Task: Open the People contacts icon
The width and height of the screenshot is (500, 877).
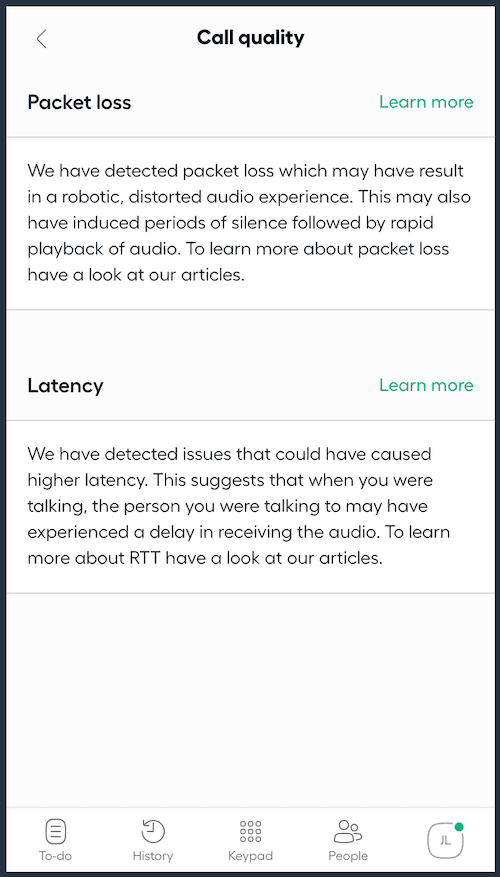Action: coord(348,831)
